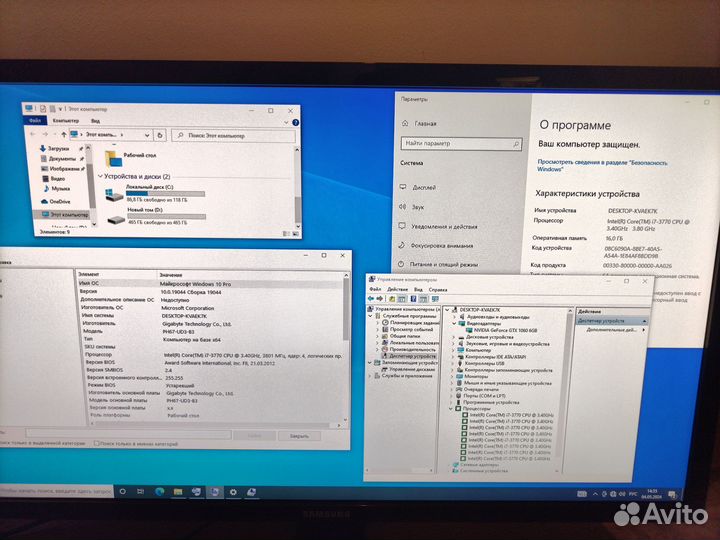The width and height of the screenshot is (720, 540).
Task: Open Локальный диск (C:) drive
Action: 155,193
